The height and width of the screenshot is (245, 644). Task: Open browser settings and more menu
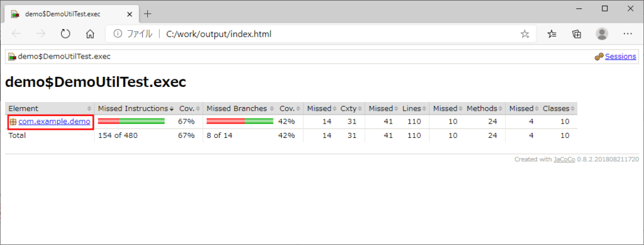click(x=627, y=34)
